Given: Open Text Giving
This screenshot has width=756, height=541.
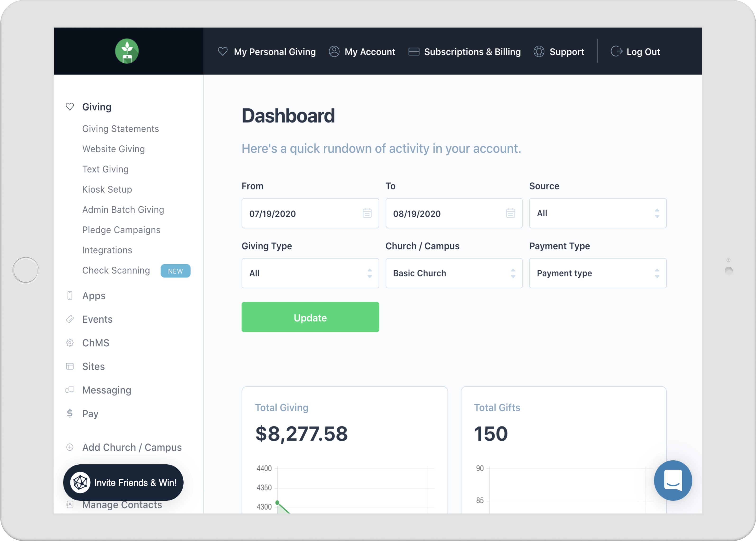Looking at the screenshot, I should [x=105, y=169].
